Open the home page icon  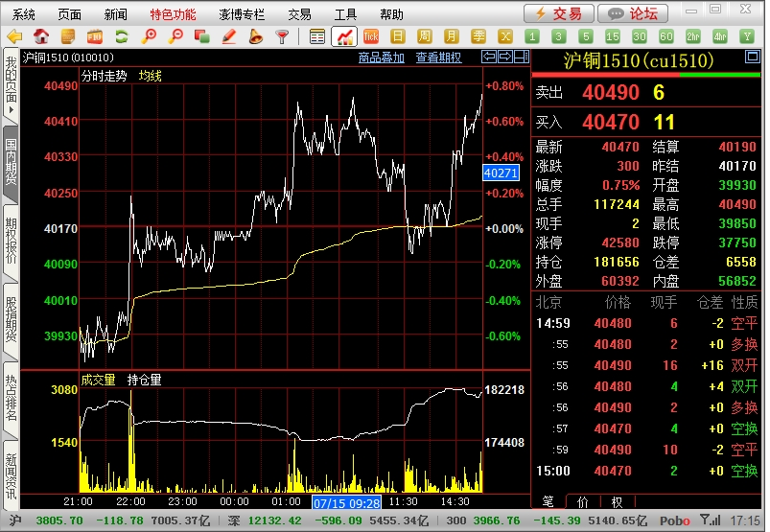(41, 36)
